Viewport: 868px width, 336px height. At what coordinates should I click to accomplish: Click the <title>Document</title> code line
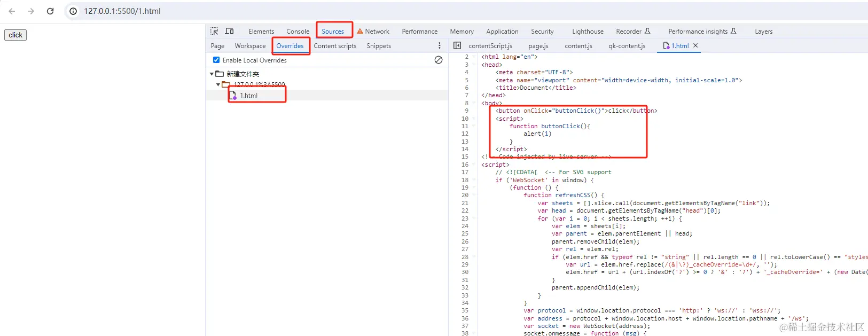(536, 88)
